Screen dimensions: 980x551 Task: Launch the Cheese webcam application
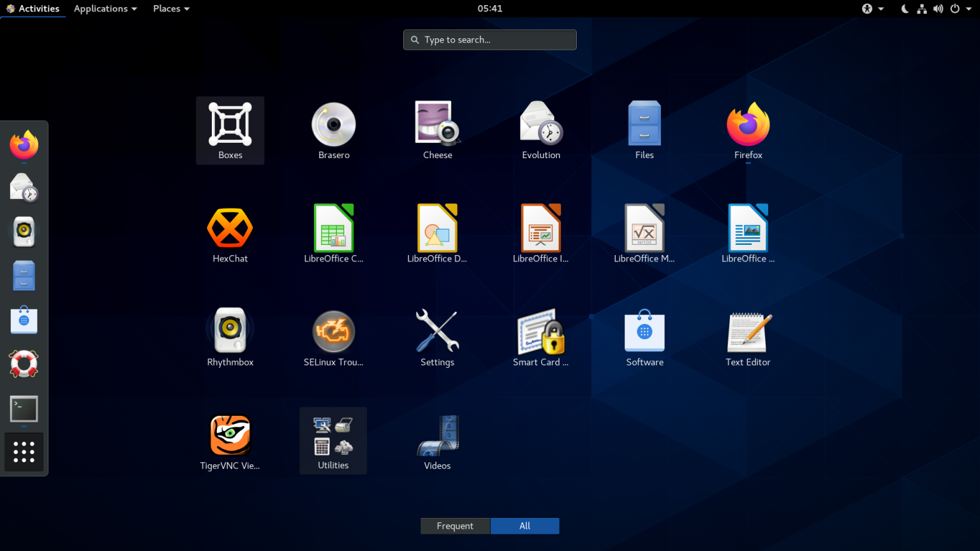click(437, 124)
